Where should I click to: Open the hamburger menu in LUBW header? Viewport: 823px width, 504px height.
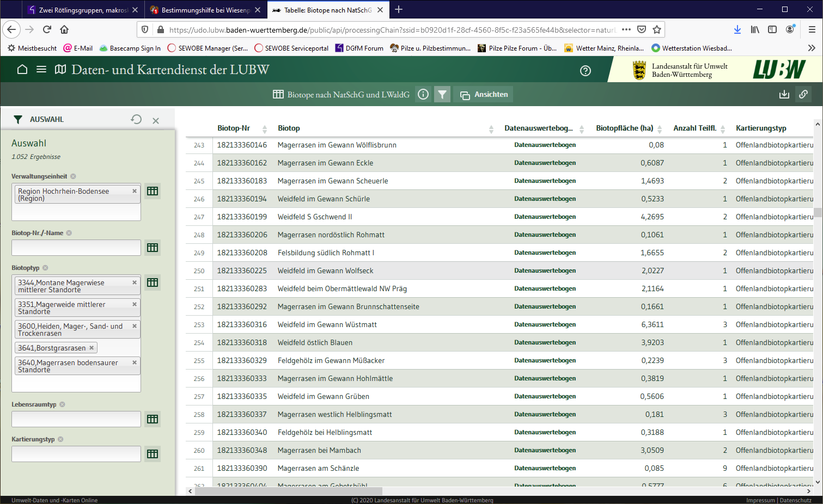41,70
